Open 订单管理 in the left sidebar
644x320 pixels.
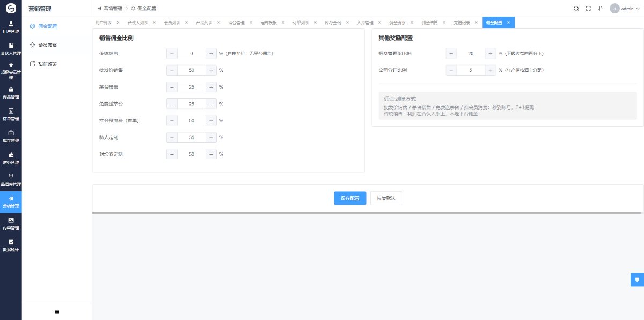pyautogui.click(x=11, y=114)
